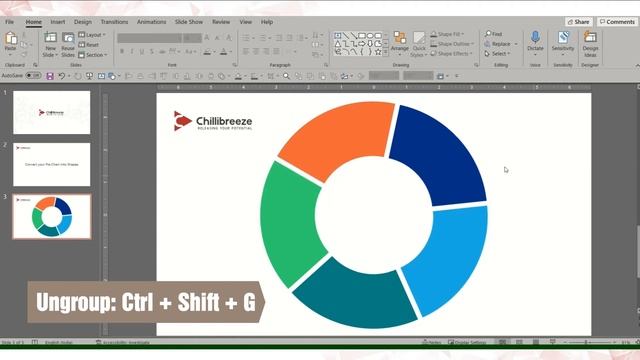Open the Animations tab

151,22
